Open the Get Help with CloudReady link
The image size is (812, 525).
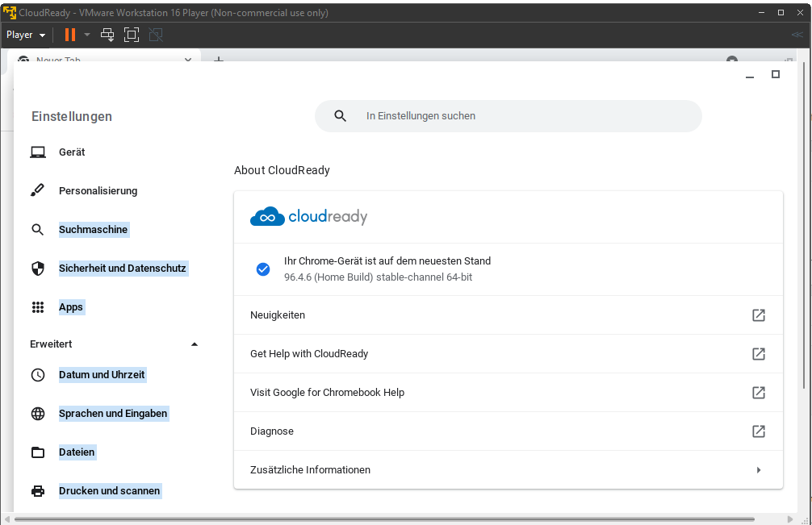coord(508,354)
